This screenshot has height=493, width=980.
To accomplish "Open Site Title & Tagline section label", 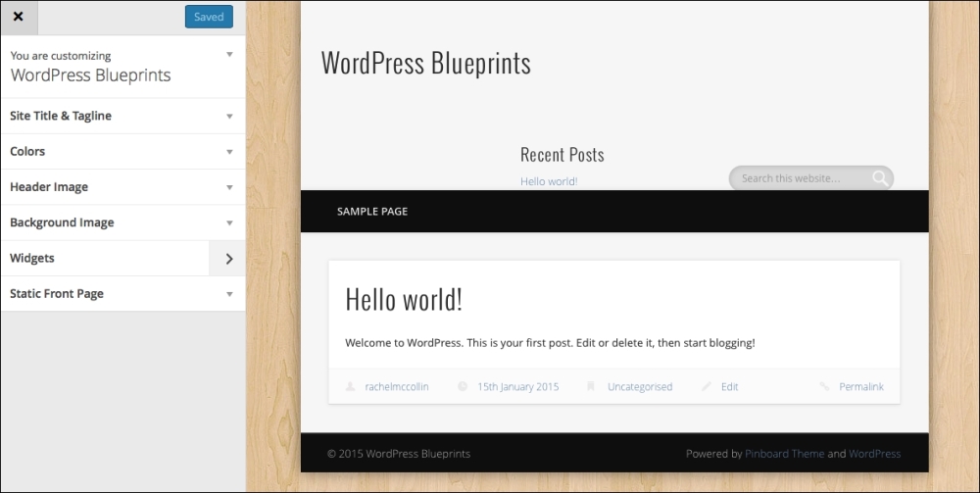I will [x=61, y=116].
